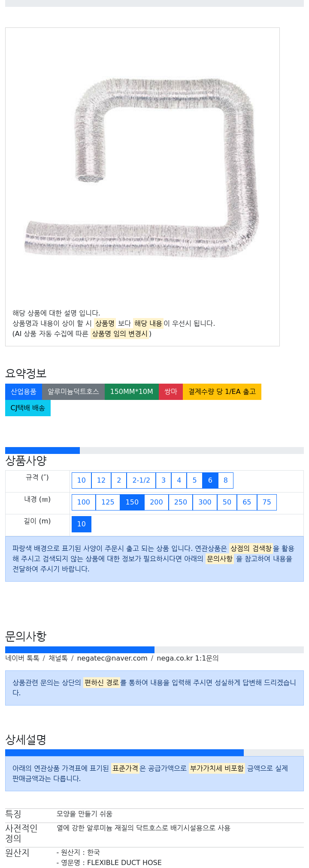Click the negatec@naver.com email contact
This screenshot has height=868, width=309.
[x=112, y=658]
